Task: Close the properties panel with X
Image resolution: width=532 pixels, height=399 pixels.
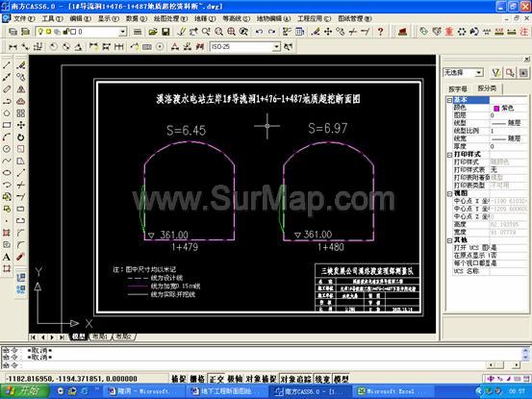Action: [527, 60]
